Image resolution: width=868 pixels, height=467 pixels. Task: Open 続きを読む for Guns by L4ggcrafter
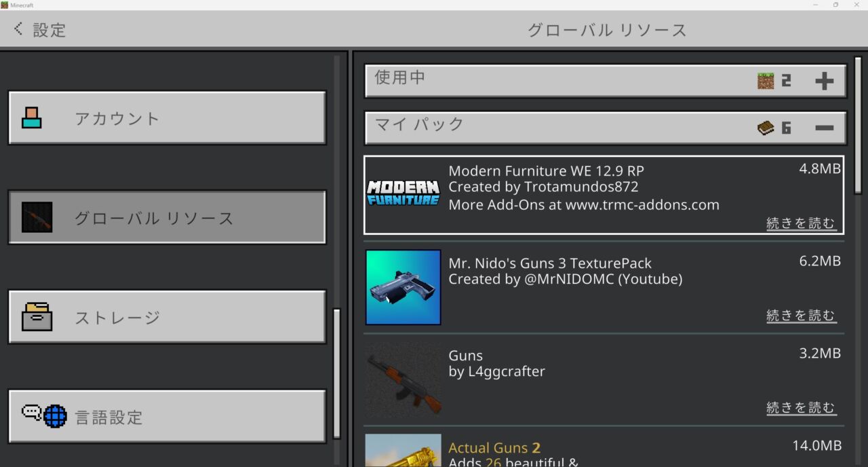(802, 407)
